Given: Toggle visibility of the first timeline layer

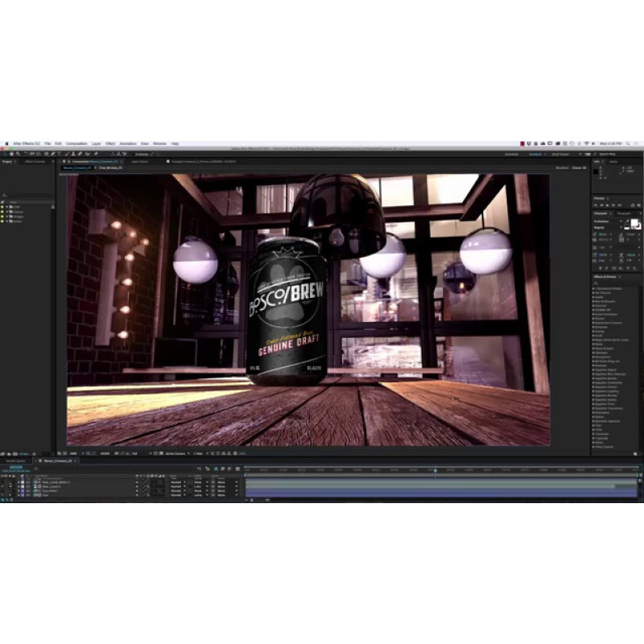Looking at the screenshot, I should [3, 481].
